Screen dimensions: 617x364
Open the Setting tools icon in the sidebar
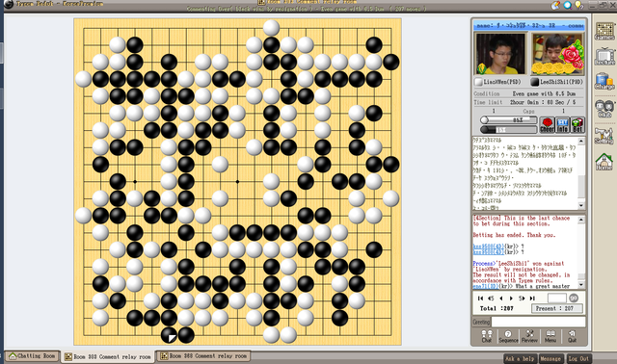(x=604, y=136)
